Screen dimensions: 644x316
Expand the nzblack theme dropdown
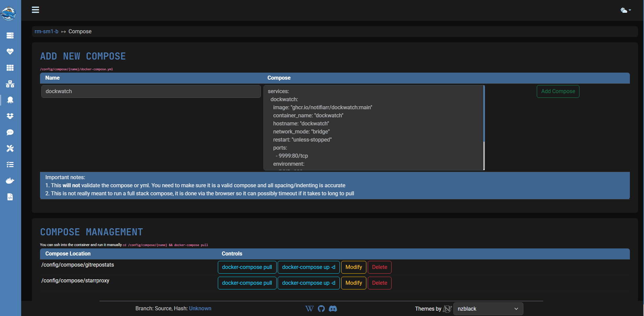[488, 309]
